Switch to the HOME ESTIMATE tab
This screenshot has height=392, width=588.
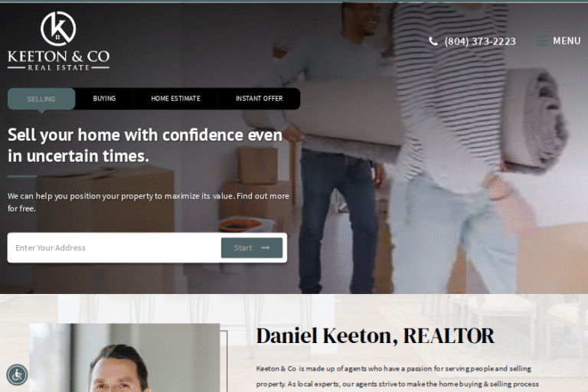[175, 99]
